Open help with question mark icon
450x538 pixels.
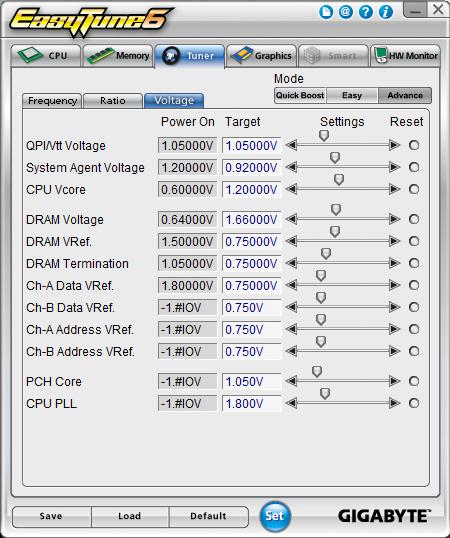coord(366,12)
